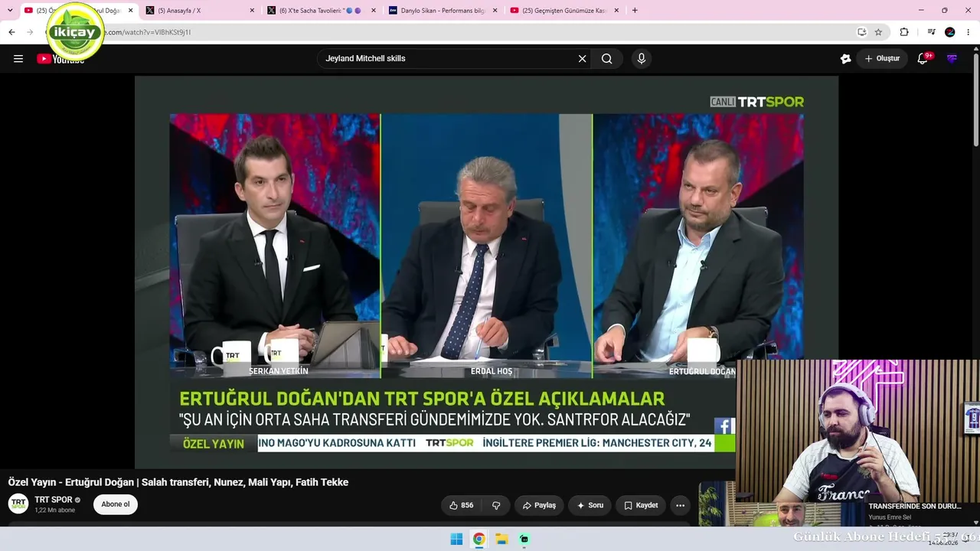Open Windows Start menu
This screenshot has height=551, width=980.
pos(456,539)
